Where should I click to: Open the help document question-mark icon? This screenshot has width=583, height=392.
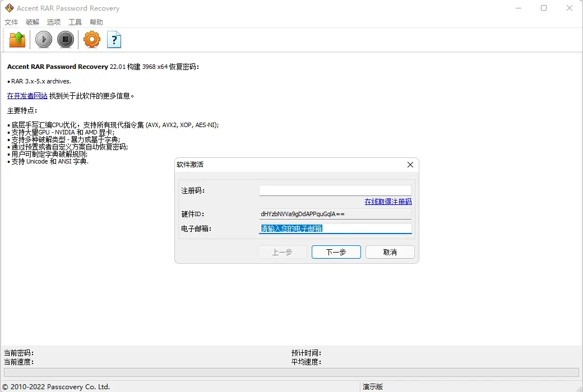coord(114,39)
